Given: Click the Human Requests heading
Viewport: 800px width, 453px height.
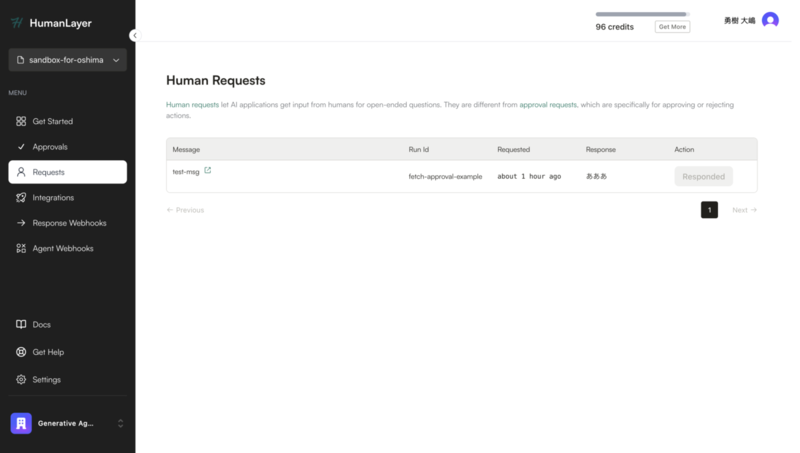Looking at the screenshot, I should click(216, 81).
